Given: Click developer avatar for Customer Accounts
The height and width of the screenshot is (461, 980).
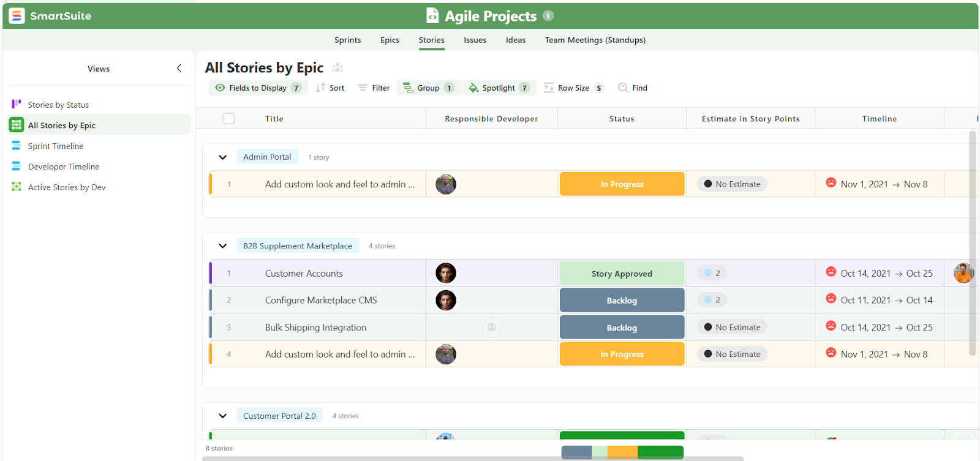Looking at the screenshot, I should 446,273.
